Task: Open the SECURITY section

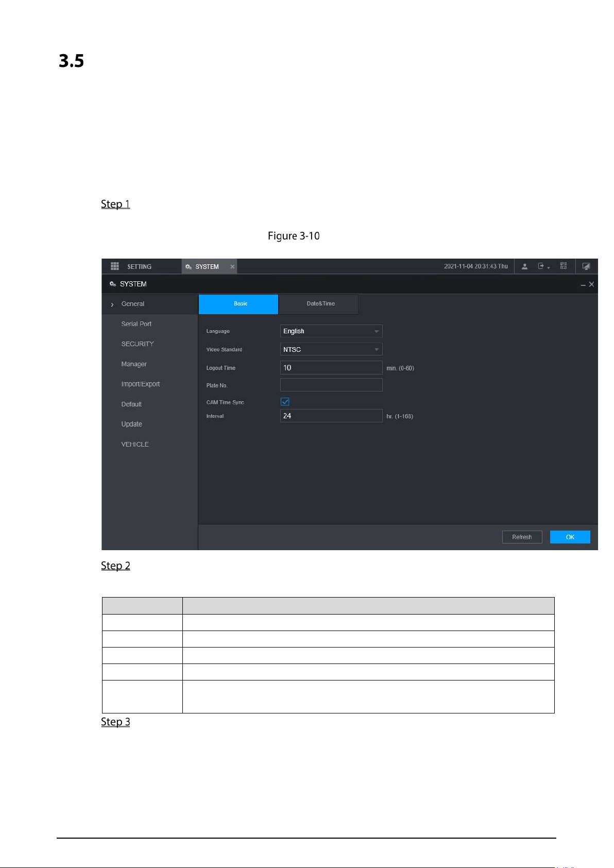Action: point(138,344)
